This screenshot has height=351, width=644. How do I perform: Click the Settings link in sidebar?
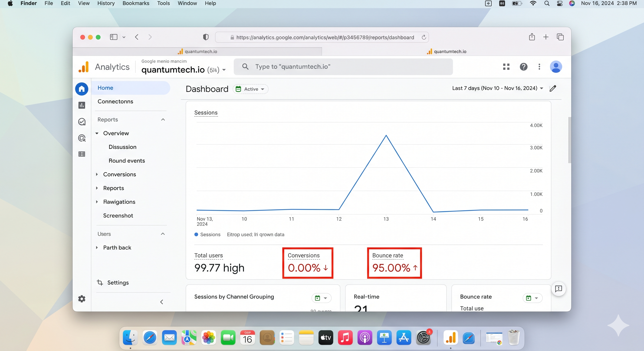[x=118, y=282]
